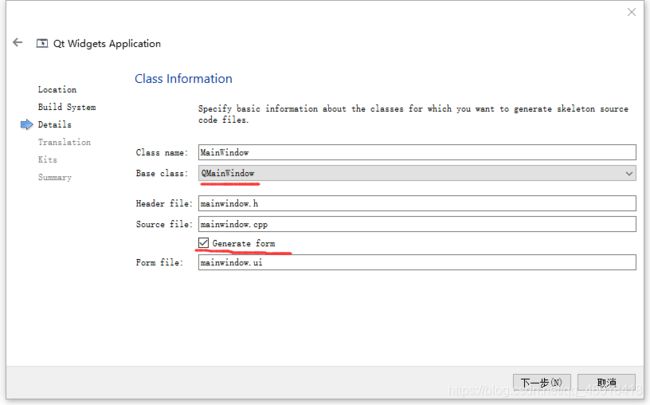Click the 'Specify basic information' description text

(413, 114)
